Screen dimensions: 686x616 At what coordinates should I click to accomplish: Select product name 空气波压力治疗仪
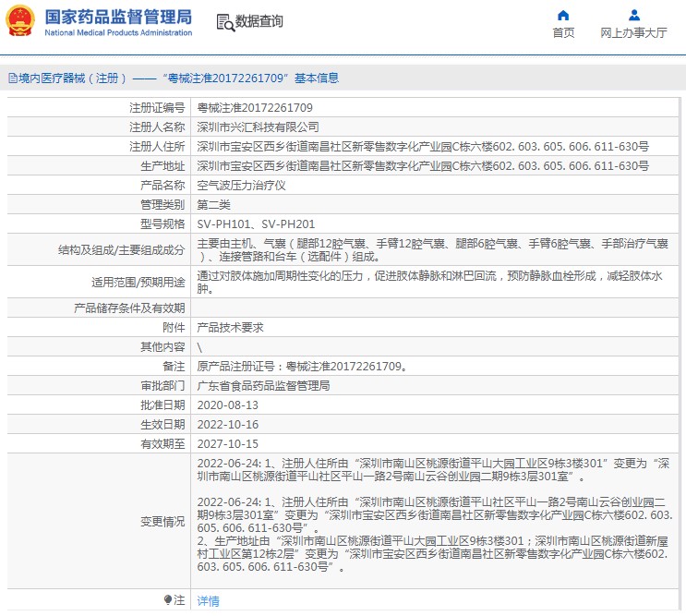pos(241,186)
